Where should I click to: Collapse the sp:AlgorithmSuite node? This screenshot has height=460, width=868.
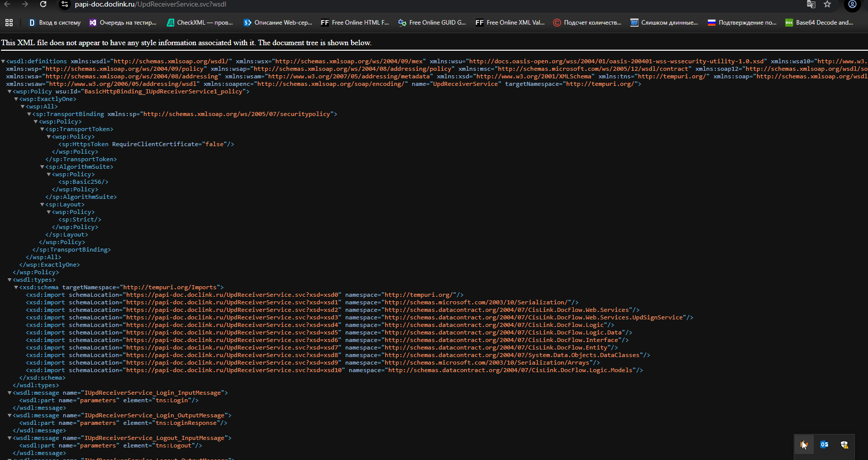point(42,167)
